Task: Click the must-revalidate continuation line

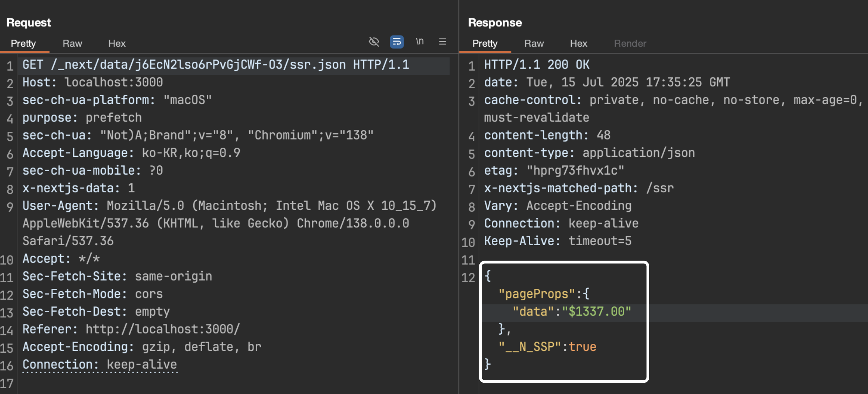Action: click(x=537, y=118)
